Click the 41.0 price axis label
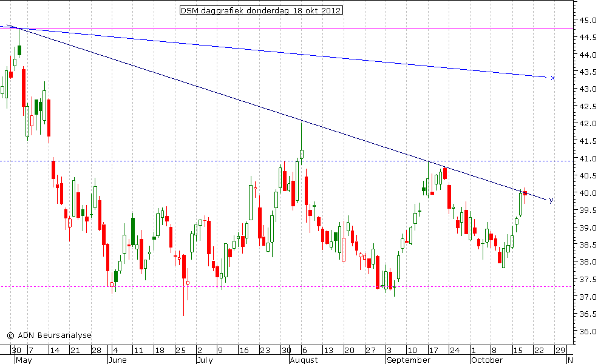 click(588, 158)
